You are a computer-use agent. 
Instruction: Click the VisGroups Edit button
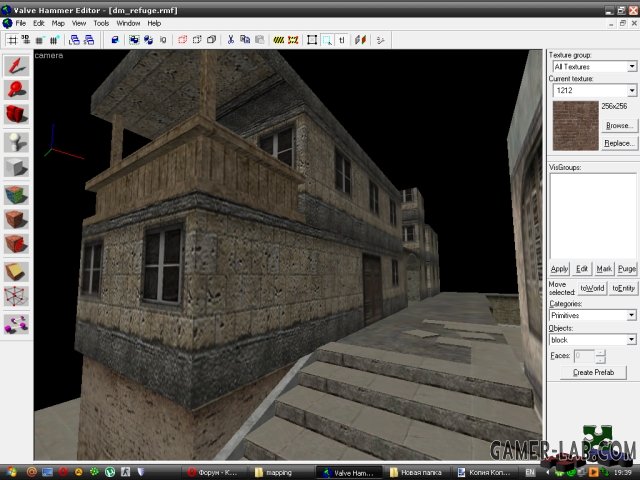tap(582, 269)
